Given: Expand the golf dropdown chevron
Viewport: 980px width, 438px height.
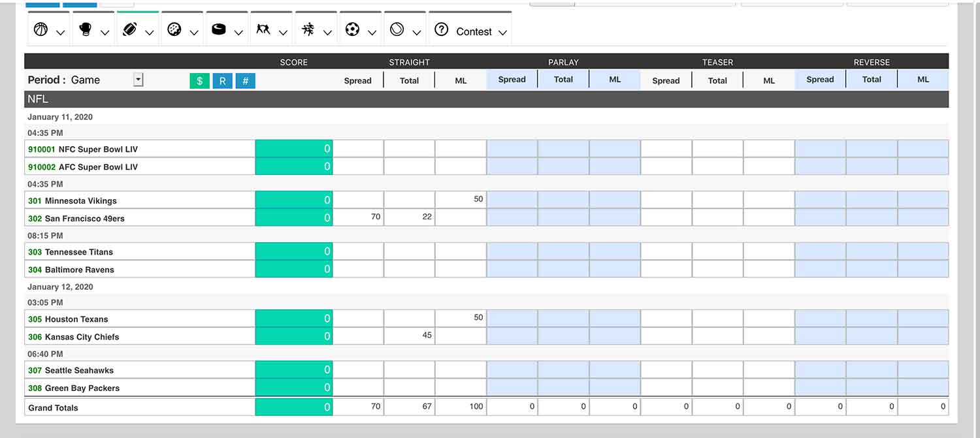Looking at the screenshot, I should 194,33.
